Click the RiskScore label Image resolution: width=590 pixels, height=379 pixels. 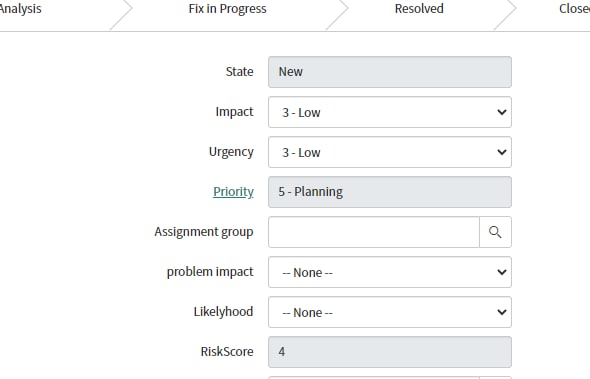[x=227, y=352]
